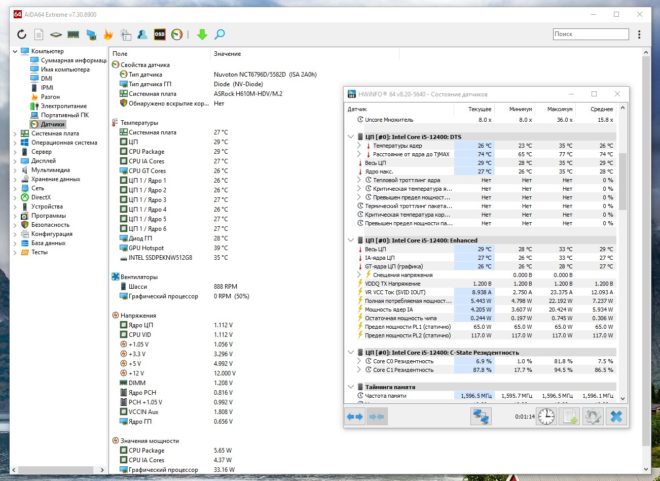Click the AIDA64 sensor list vertical scrollbar

(x=646, y=252)
